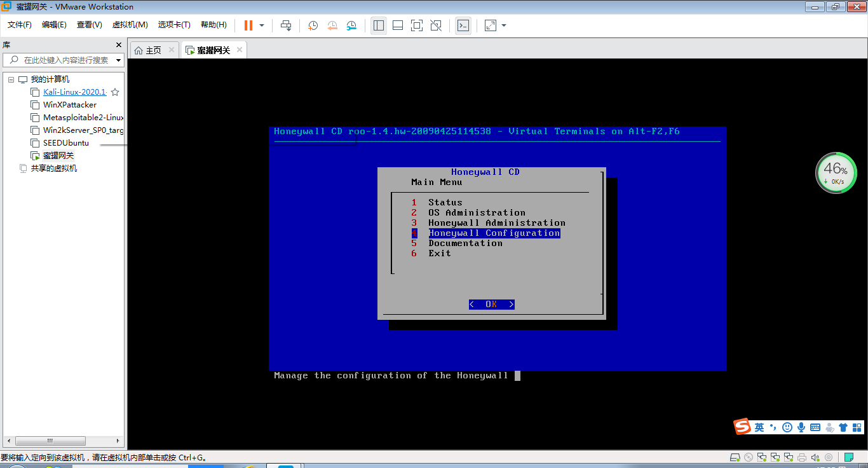Open the Sogou account login icon
Image resolution: width=868 pixels, height=468 pixels.
coord(829,427)
